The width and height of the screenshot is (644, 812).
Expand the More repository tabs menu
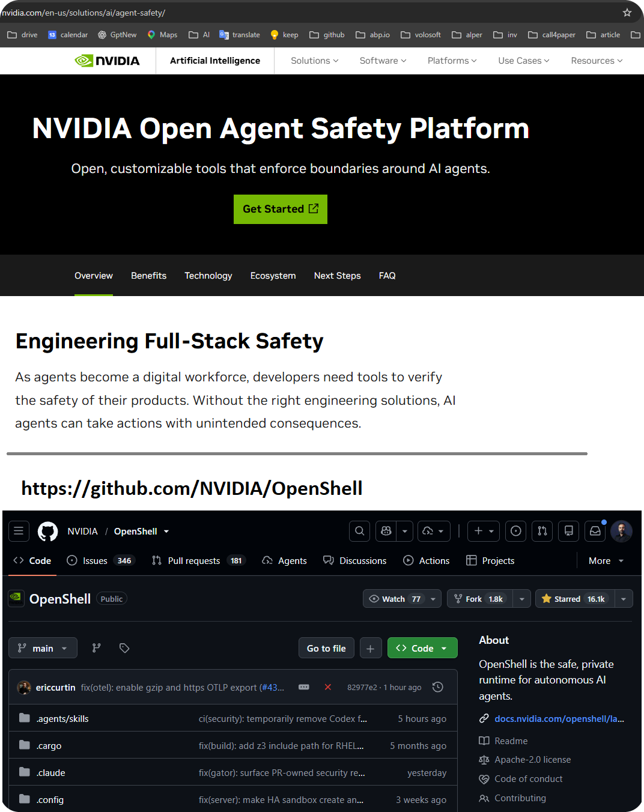pos(606,560)
